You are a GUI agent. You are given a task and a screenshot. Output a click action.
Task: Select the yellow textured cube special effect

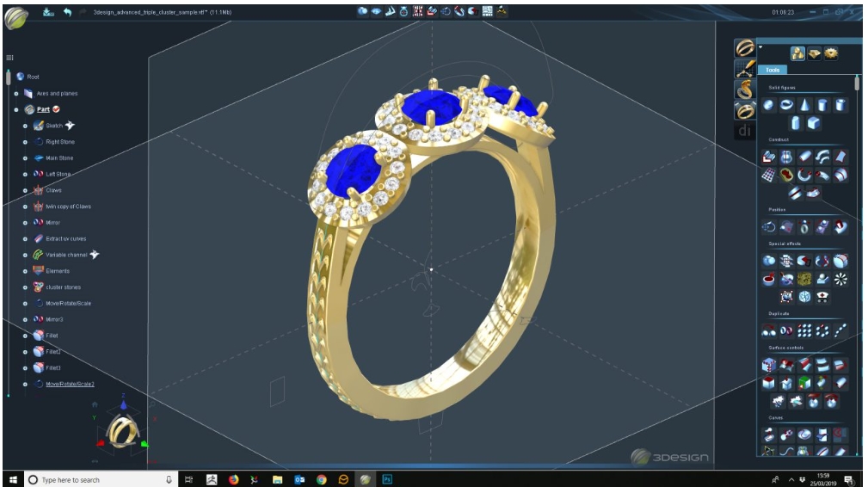[804, 279]
